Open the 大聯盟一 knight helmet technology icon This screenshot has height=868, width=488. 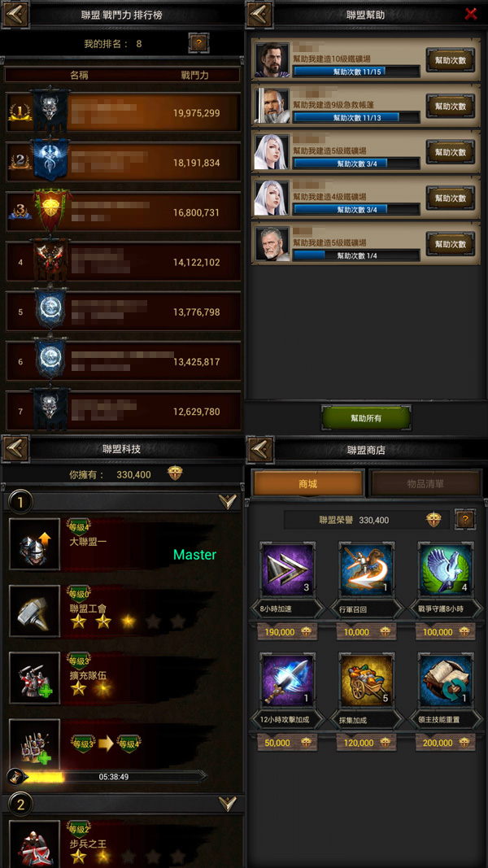pos(34,544)
